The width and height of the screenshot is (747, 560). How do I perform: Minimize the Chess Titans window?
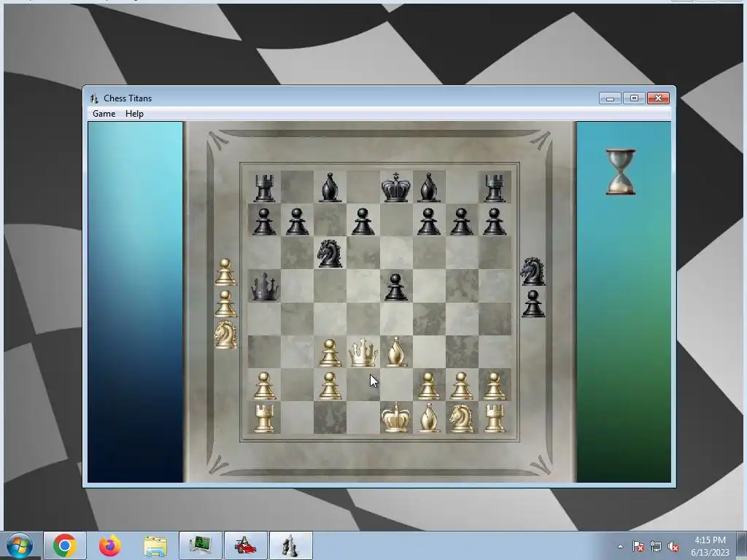coord(611,98)
